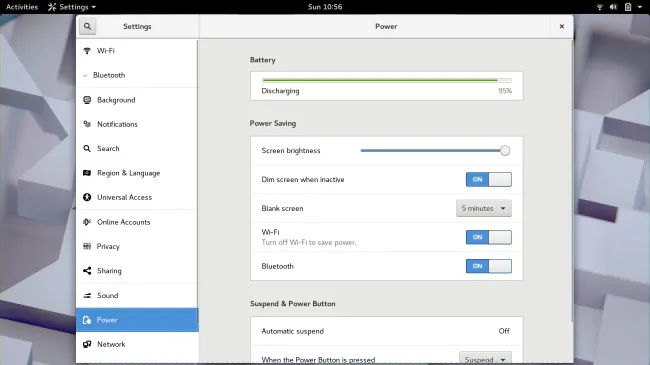
Task: Click the Blank screen label
Action: click(x=282, y=208)
